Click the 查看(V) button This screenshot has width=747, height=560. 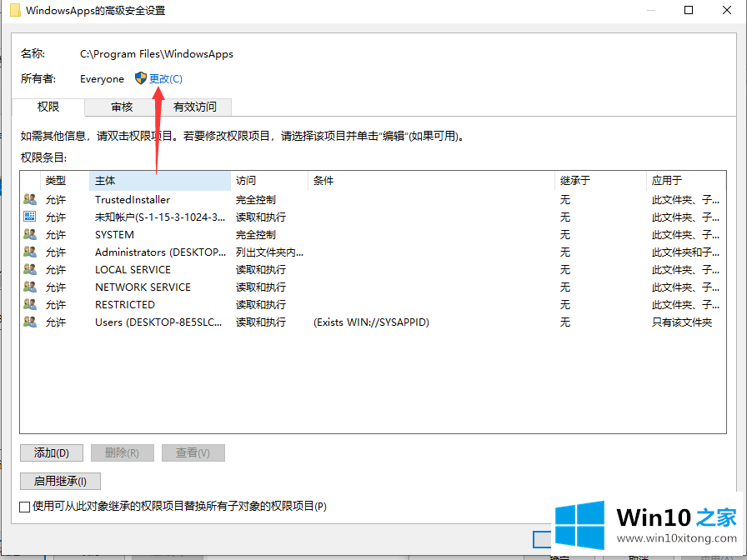click(x=193, y=452)
